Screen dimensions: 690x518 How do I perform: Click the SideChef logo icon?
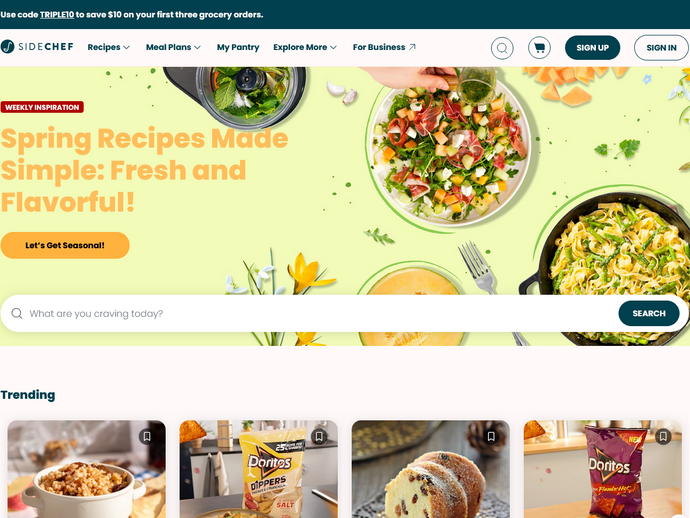pyautogui.click(x=7, y=47)
